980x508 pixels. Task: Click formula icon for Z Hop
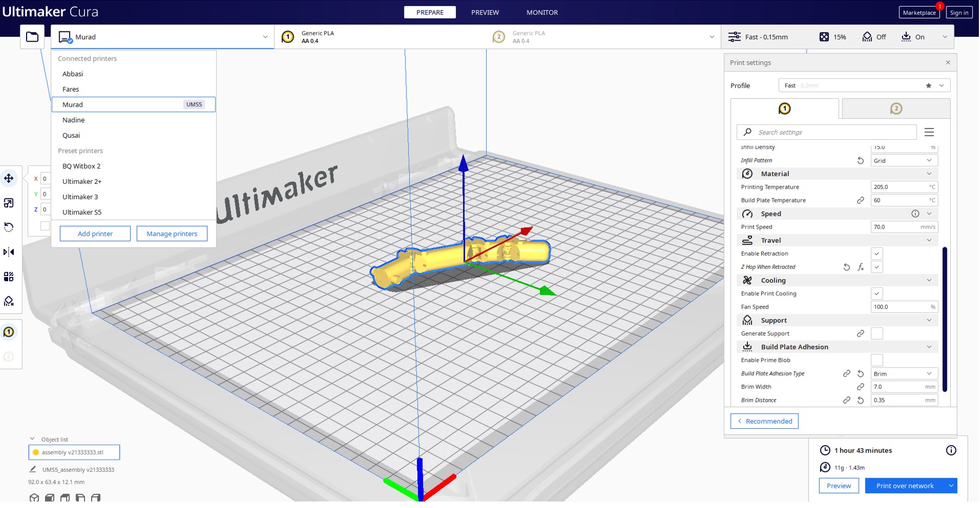(x=861, y=267)
